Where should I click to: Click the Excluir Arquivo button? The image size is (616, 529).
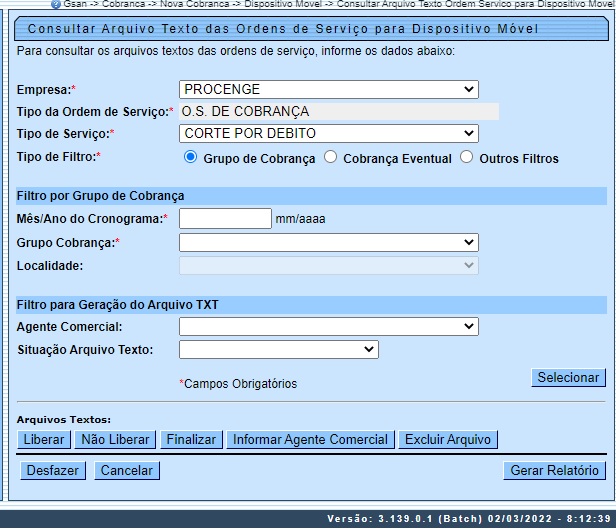click(x=447, y=440)
